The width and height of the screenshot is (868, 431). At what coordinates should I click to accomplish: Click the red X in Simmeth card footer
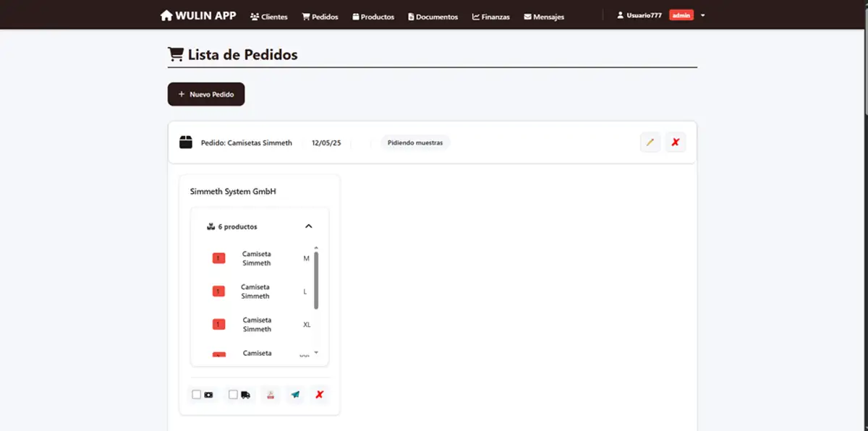coord(319,395)
